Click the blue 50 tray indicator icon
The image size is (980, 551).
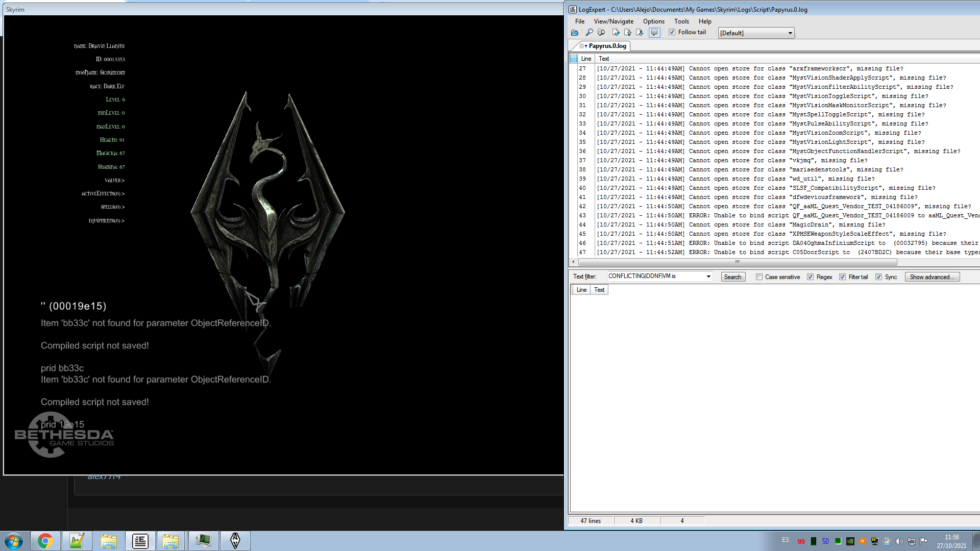[x=826, y=541]
